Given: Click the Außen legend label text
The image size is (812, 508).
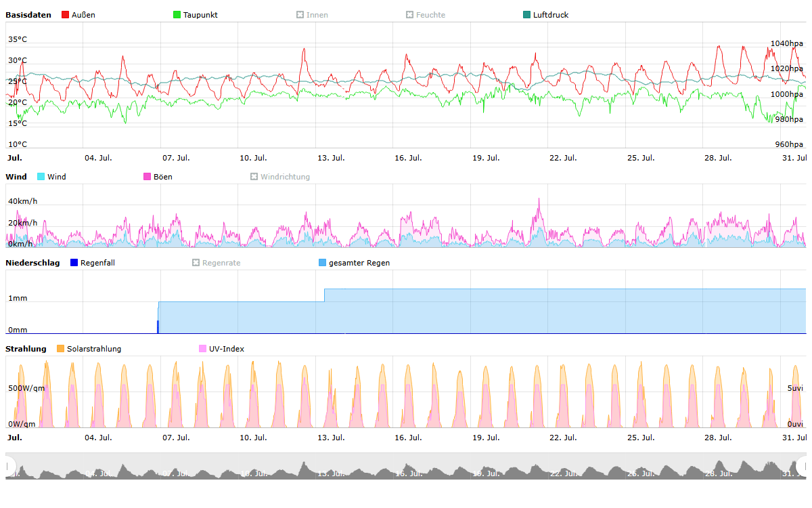Looking at the screenshot, I should (x=84, y=15).
